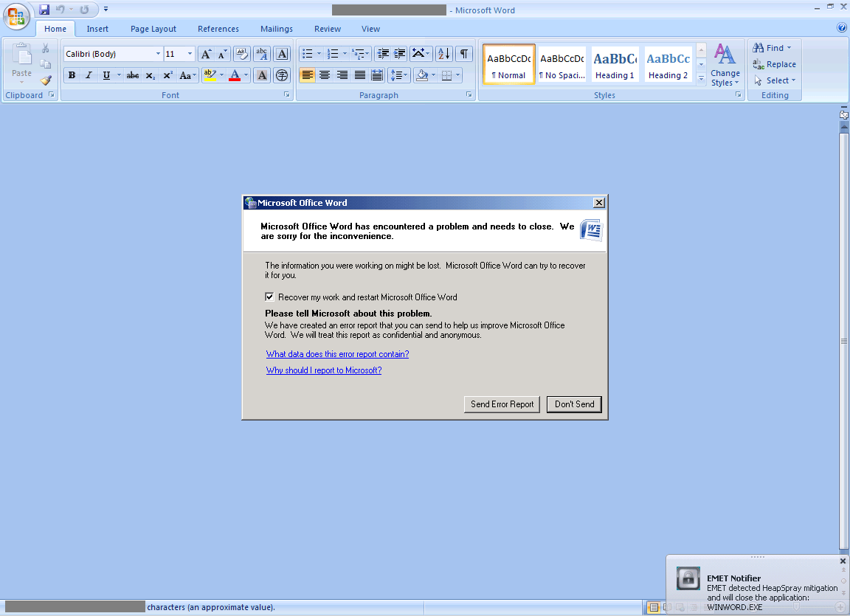Click the yellow text highlight color button
This screenshot has height=616, width=850.
point(210,75)
